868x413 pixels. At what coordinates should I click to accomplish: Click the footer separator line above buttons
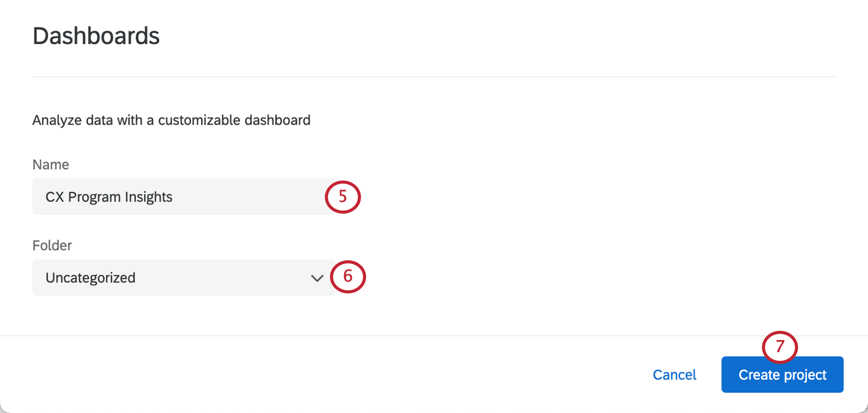(x=434, y=336)
